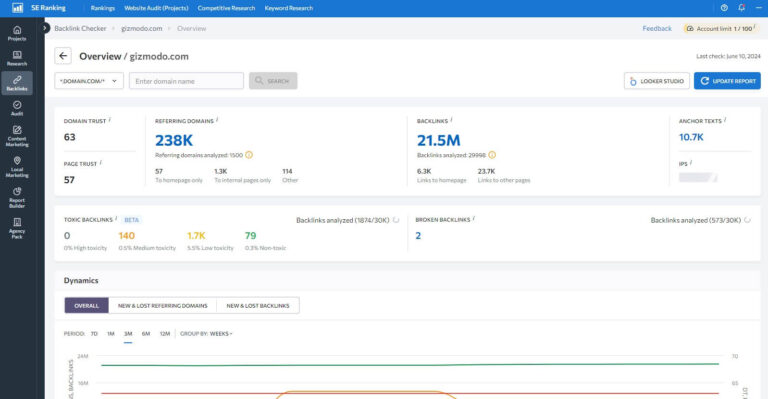The width and height of the screenshot is (768, 399).
Task: Open Website Audit (Projects) menu
Action: [156, 8]
